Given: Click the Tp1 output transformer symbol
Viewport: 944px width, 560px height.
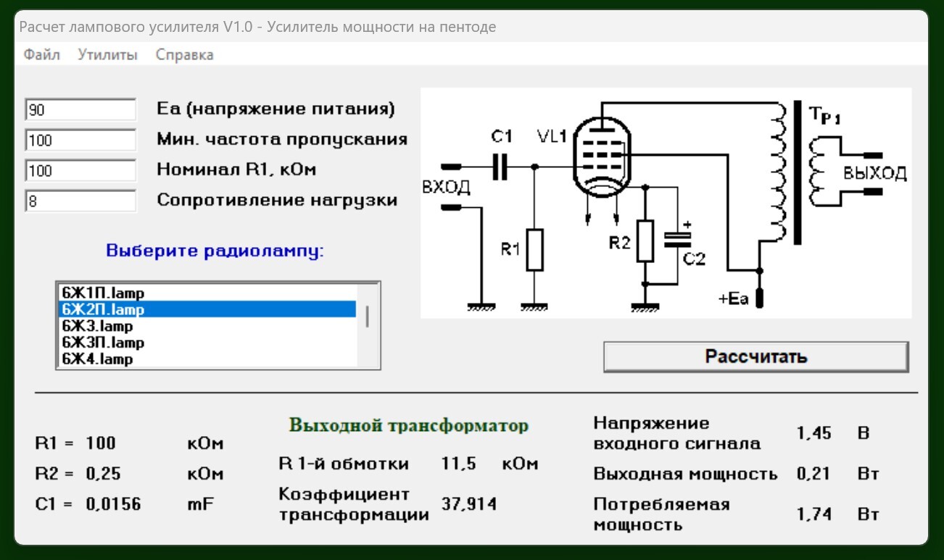Looking at the screenshot, I should (x=798, y=174).
